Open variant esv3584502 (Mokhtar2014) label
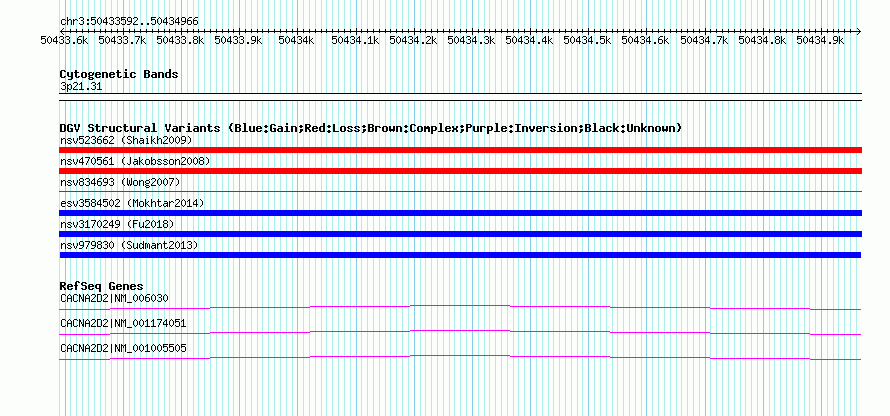 (x=132, y=203)
